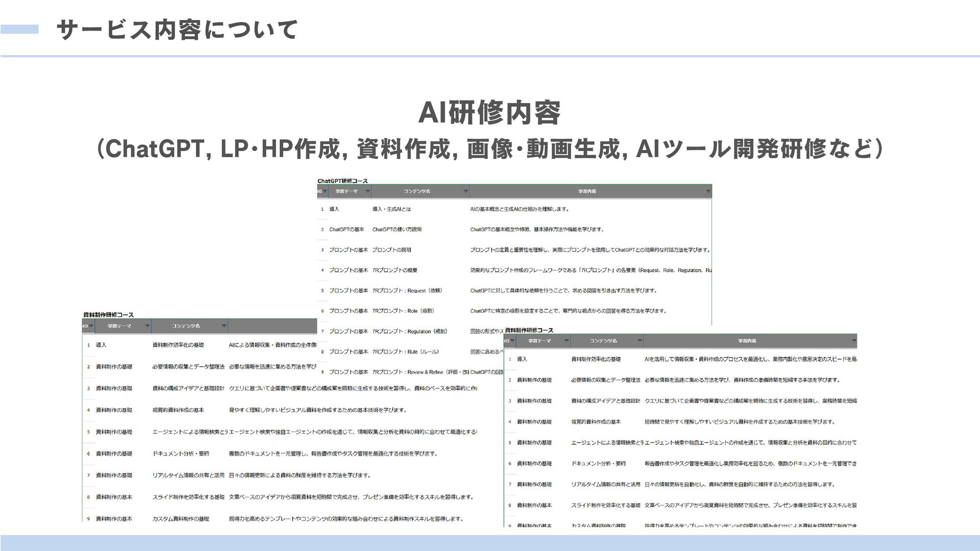980x551 pixels.
Task: Select the cell 7Rプロンプト：Review & Refine
Action: tap(421, 372)
